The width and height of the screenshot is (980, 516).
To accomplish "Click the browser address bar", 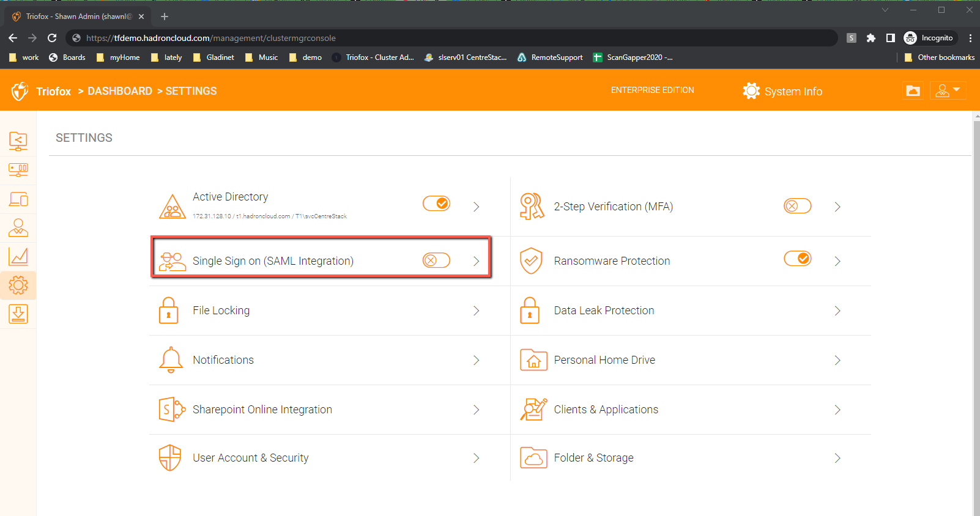I will click(451, 38).
